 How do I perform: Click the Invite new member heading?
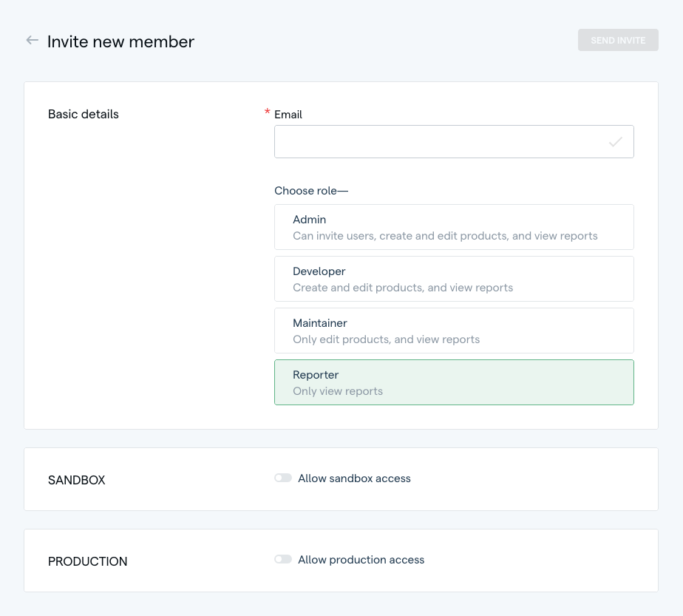click(x=120, y=41)
